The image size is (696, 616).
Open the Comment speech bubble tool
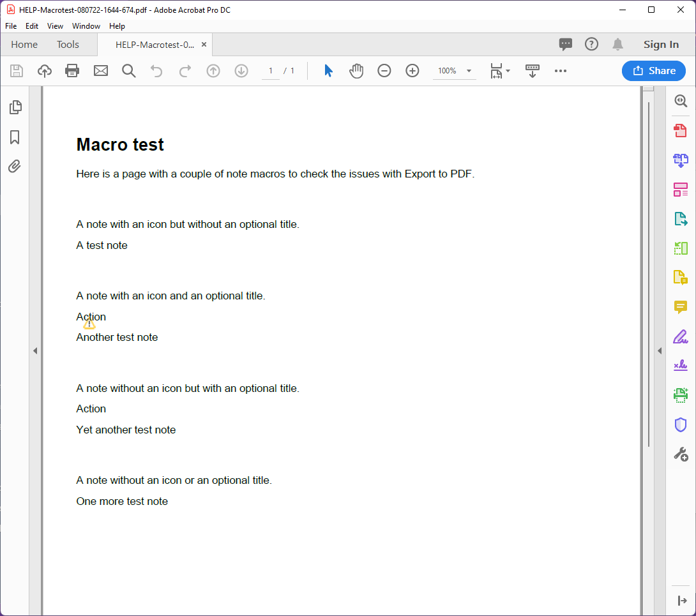(x=681, y=307)
